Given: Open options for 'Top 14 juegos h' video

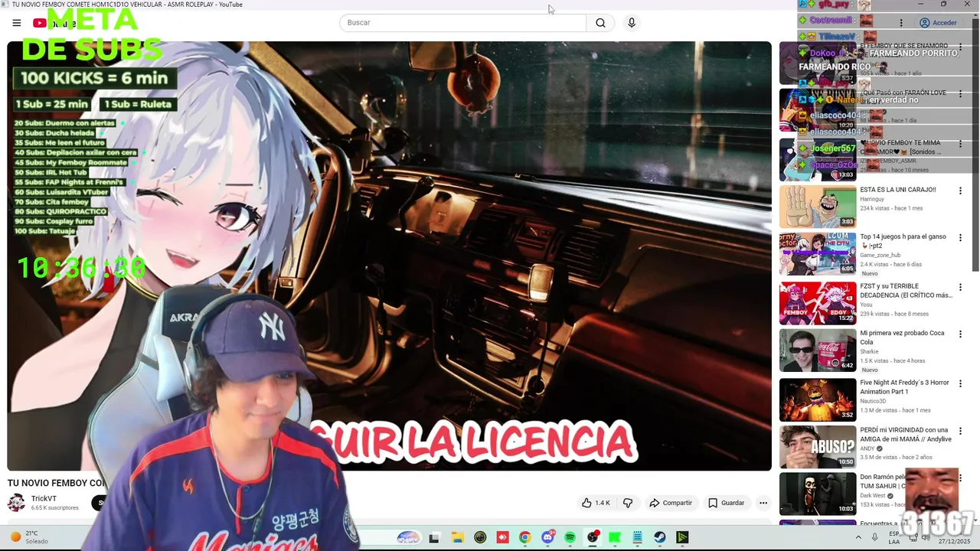Looking at the screenshot, I should [x=960, y=238].
